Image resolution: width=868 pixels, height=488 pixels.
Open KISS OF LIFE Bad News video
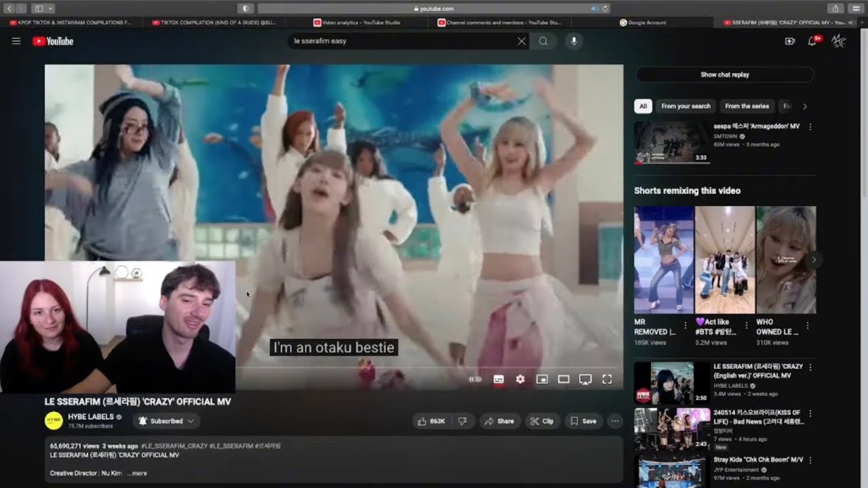tap(672, 429)
